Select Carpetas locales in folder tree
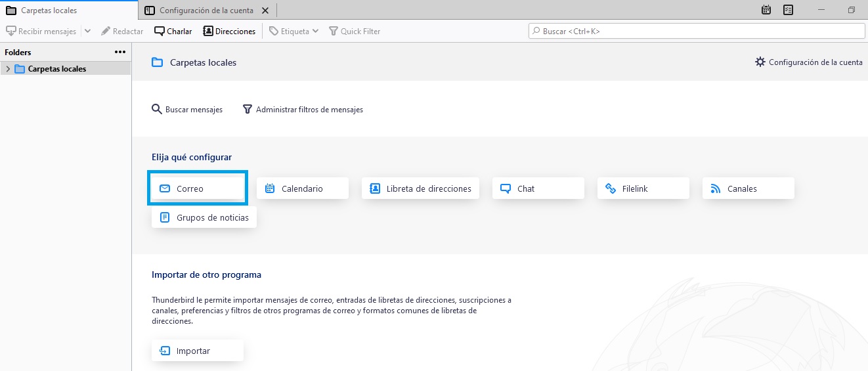Viewport: 868px width, 371px height. (66, 68)
